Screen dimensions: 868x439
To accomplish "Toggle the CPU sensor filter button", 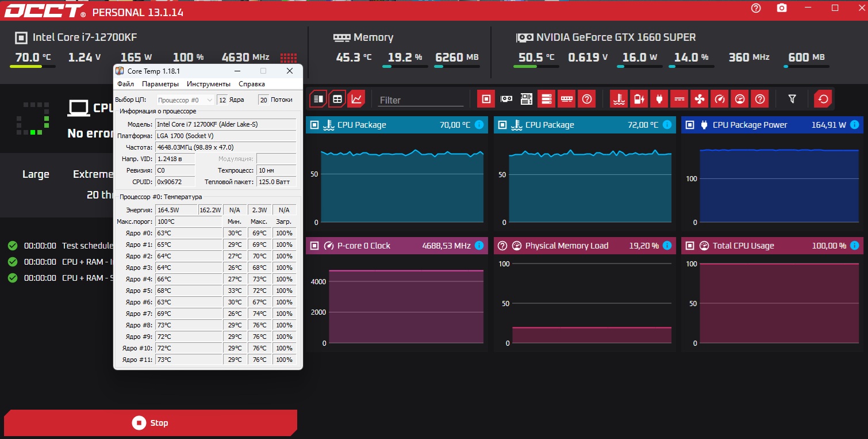I will (486, 99).
